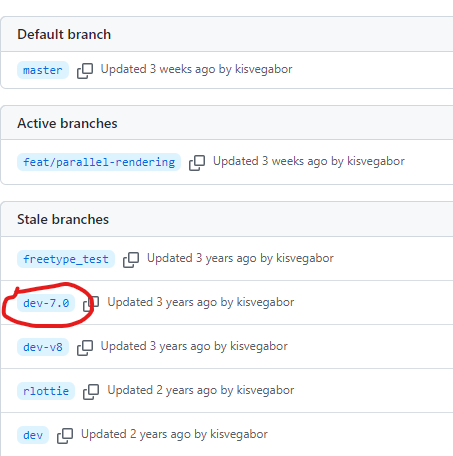Open the master branch
Image resolution: width=453 pixels, height=456 pixels.
pos(43,70)
